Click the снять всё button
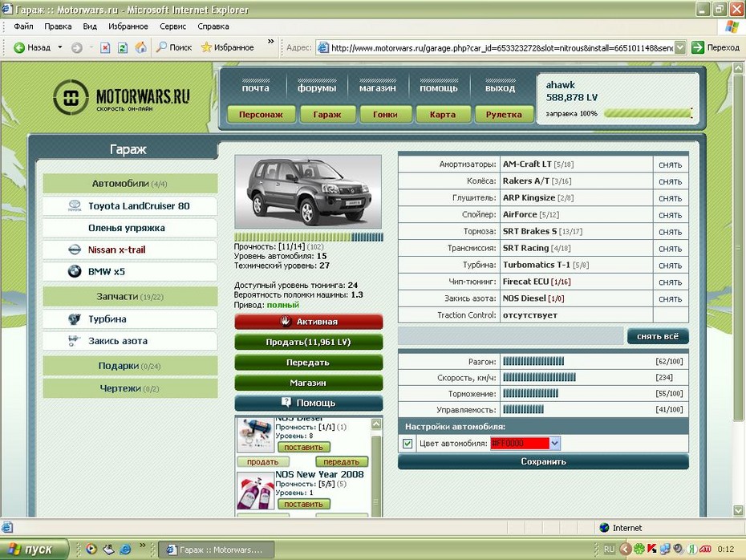The image size is (746, 560). tap(658, 336)
